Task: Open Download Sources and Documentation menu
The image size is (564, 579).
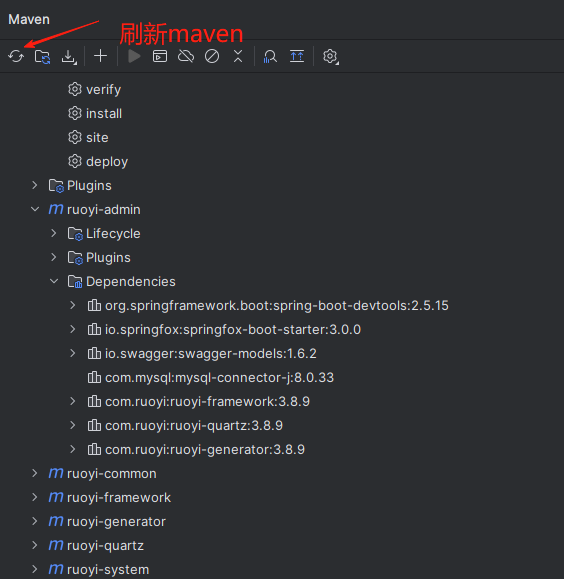Action: coord(69,57)
